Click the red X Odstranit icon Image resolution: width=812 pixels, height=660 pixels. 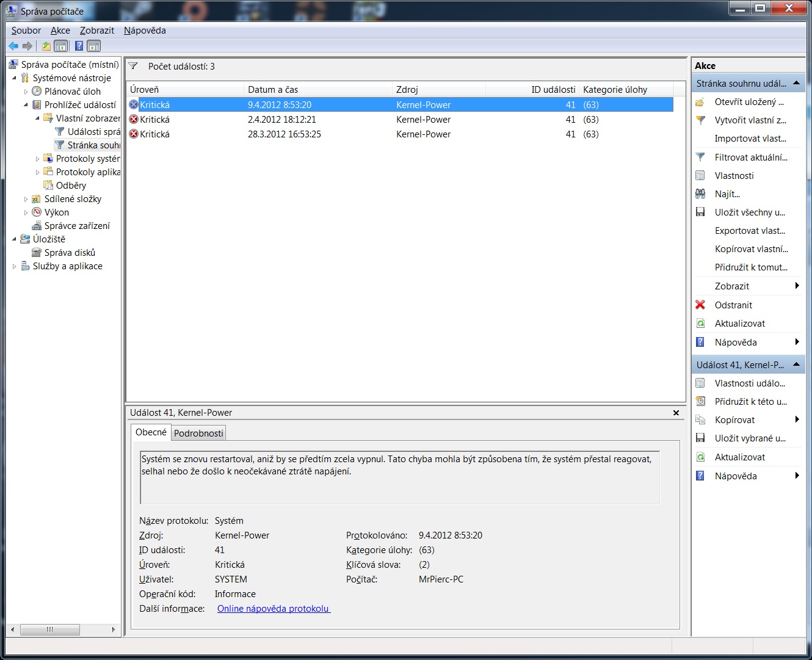tap(700, 305)
